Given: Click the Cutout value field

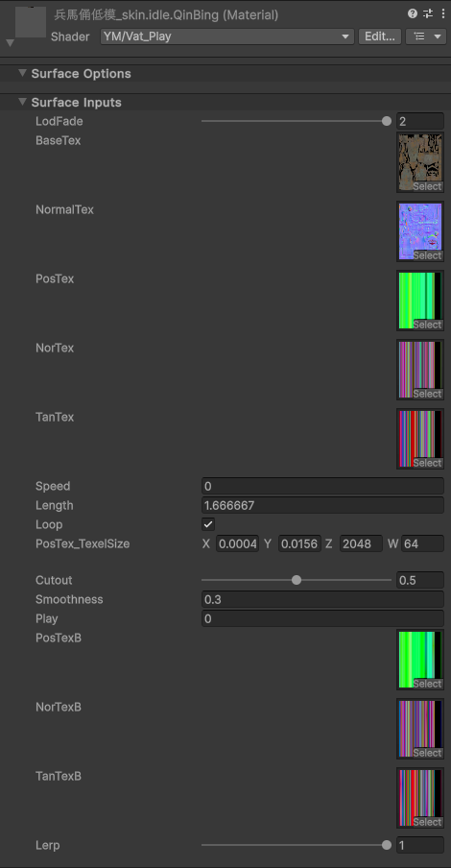Looking at the screenshot, I should point(420,580).
